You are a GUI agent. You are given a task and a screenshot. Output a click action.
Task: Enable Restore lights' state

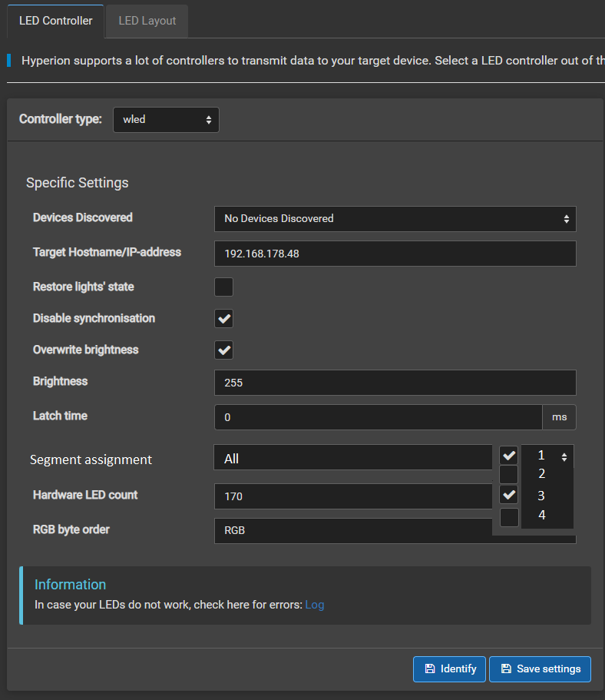click(223, 287)
